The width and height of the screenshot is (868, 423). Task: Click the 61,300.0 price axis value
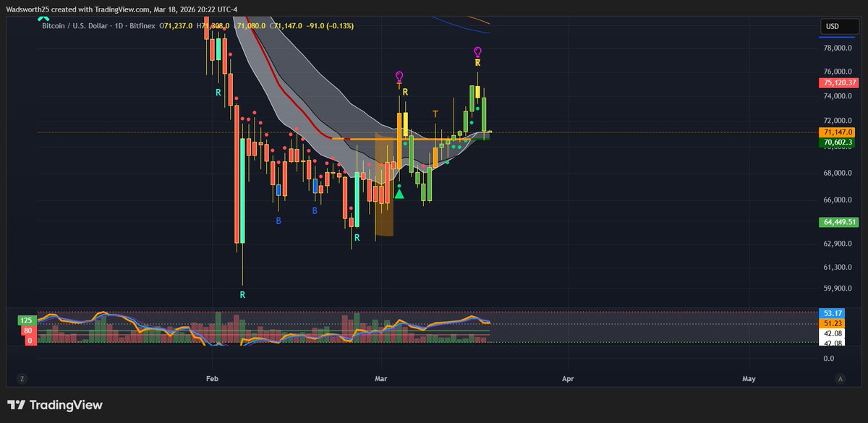coord(837,268)
